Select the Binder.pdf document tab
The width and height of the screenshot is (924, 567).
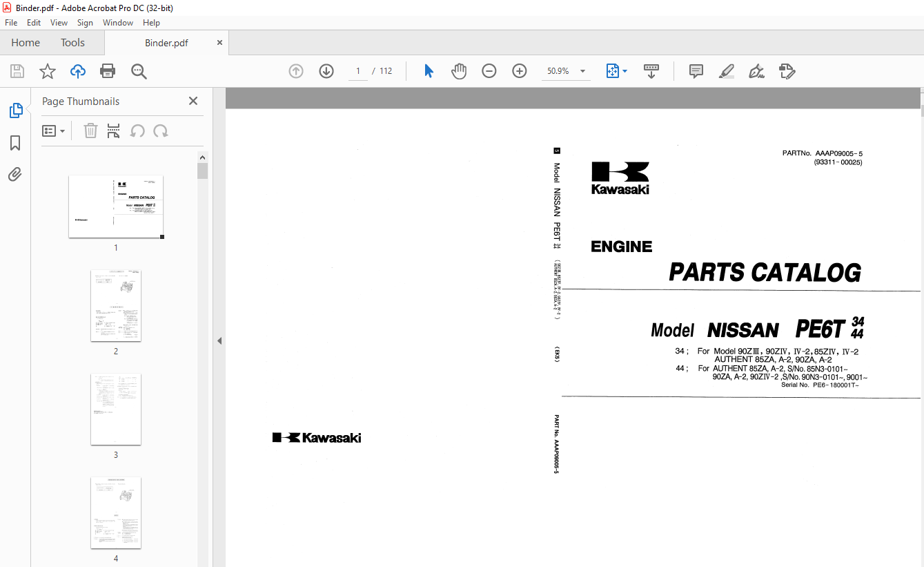(166, 43)
